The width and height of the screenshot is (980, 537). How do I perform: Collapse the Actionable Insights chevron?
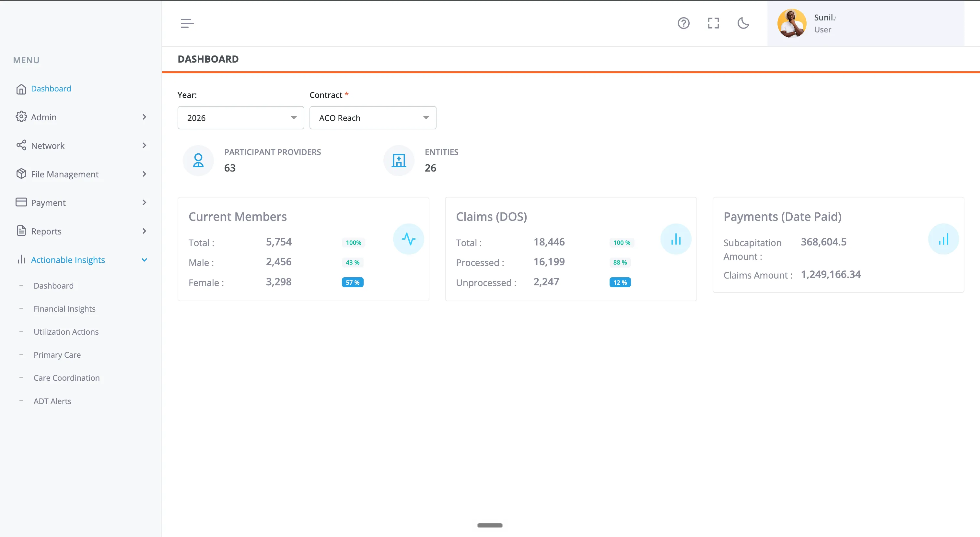[x=144, y=260]
